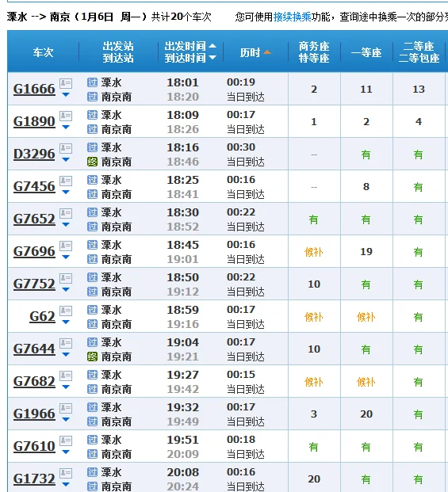Open train G1666 details link
The height and width of the screenshot is (492, 448).
click(x=34, y=89)
